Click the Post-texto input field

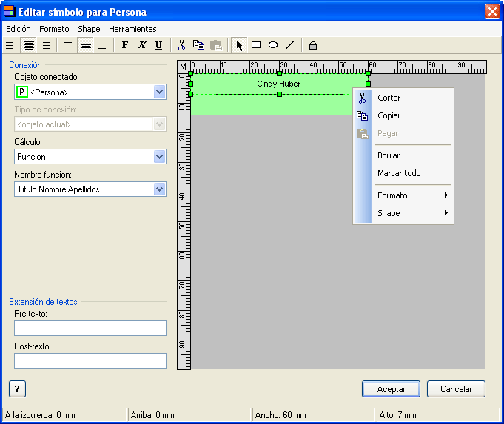click(x=90, y=360)
